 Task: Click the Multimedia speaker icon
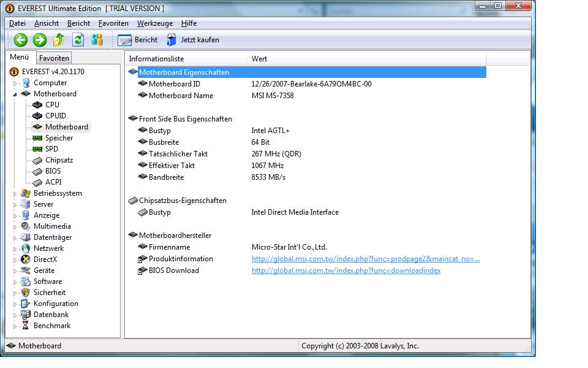(26, 226)
